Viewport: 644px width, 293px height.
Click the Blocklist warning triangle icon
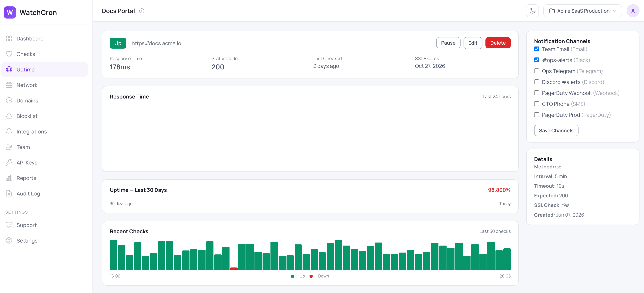point(9,116)
